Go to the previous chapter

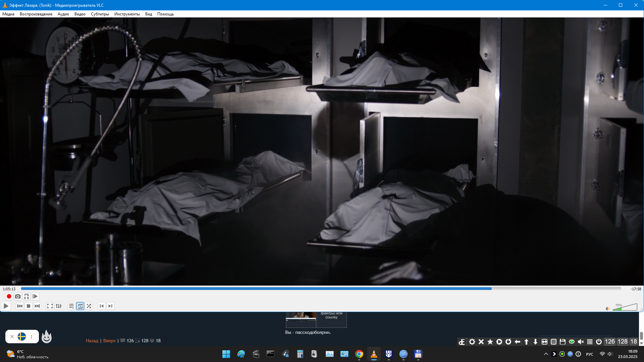(102, 306)
